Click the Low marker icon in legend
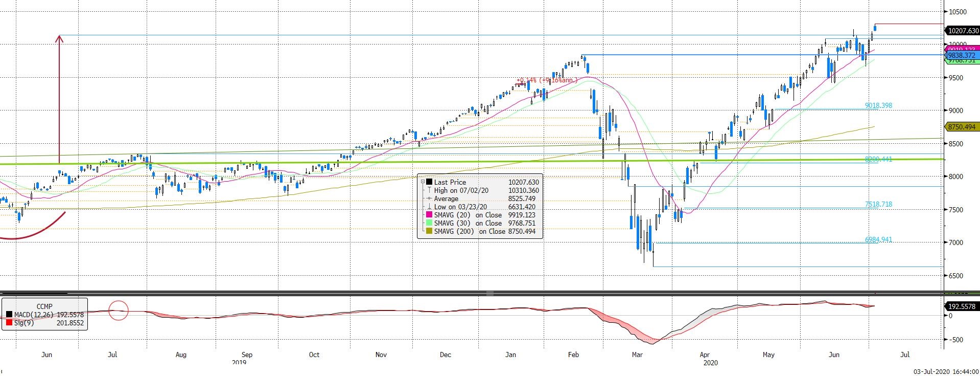This screenshot has height=376, width=980. [x=429, y=207]
